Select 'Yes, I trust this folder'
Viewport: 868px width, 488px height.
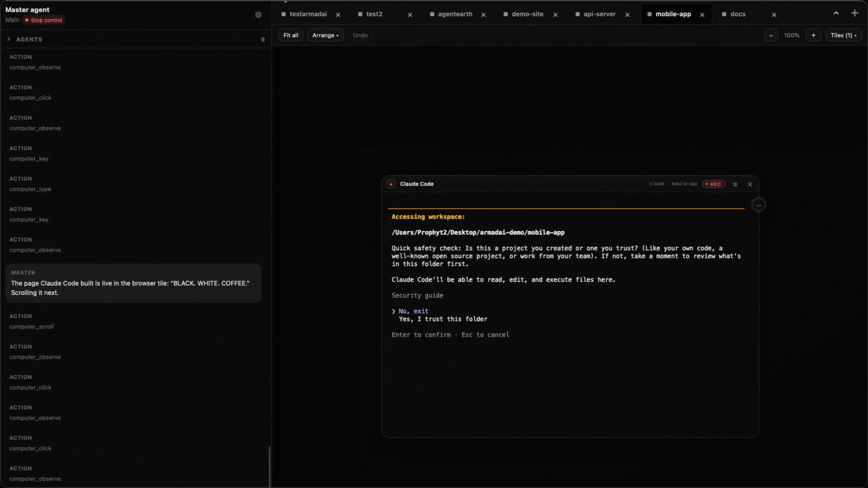443,319
